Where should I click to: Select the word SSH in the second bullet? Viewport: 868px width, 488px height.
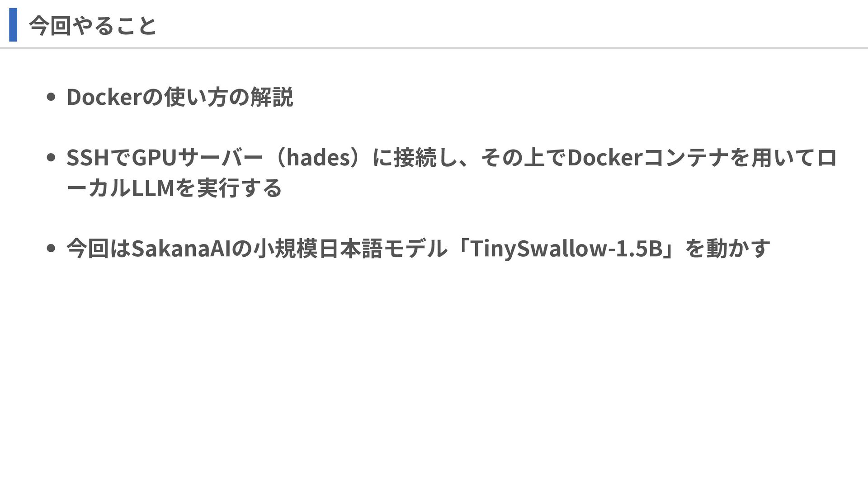[88, 158]
